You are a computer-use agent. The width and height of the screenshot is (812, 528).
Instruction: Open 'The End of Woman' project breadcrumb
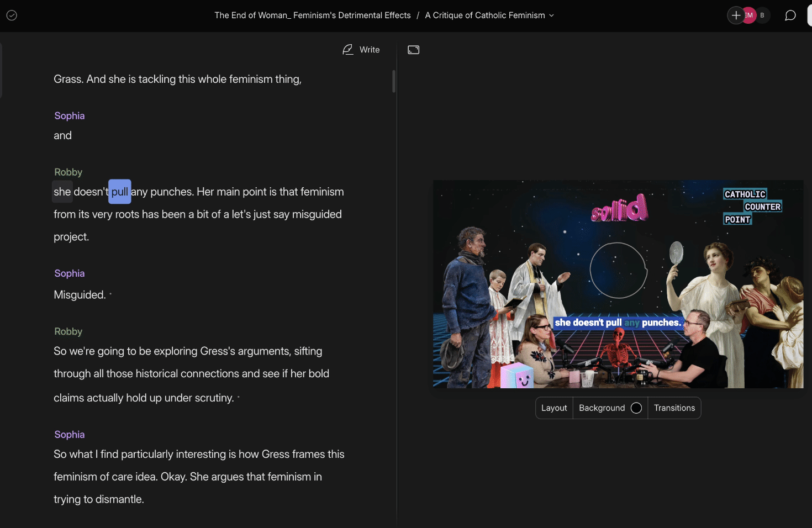point(313,15)
